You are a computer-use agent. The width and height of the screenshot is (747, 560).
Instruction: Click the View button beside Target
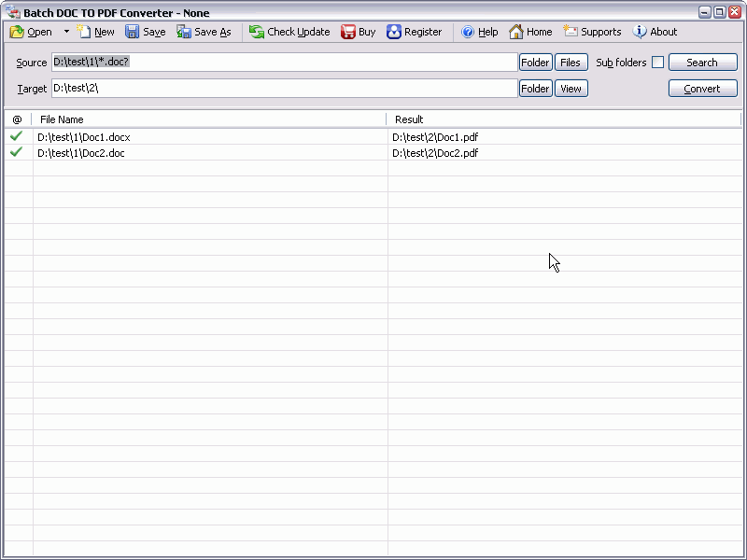pyautogui.click(x=571, y=89)
